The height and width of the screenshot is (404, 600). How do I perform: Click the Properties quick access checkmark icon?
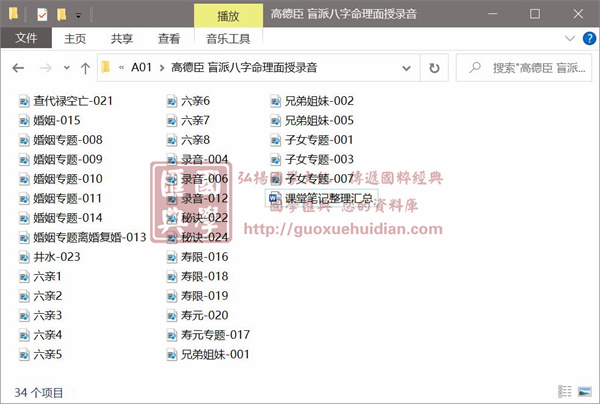[42, 15]
